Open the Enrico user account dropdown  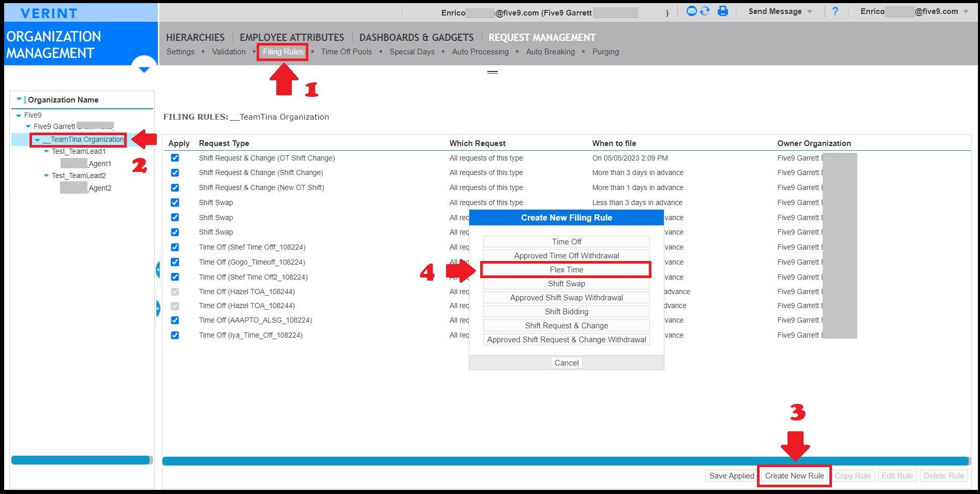point(914,11)
